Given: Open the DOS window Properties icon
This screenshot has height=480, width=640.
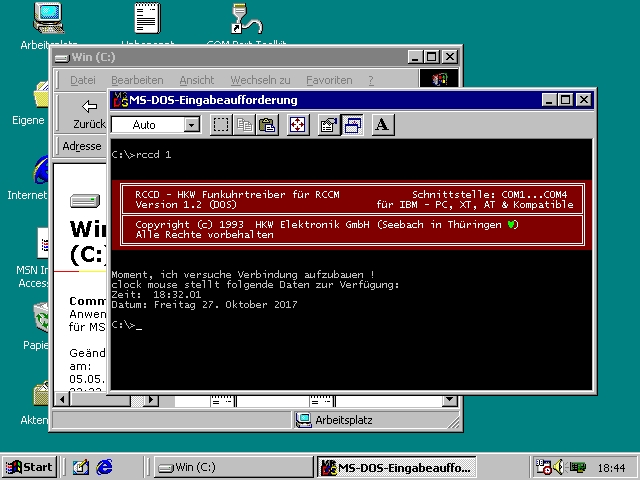Looking at the screenshot, I should pyautogui.click(x=329, y=125).
